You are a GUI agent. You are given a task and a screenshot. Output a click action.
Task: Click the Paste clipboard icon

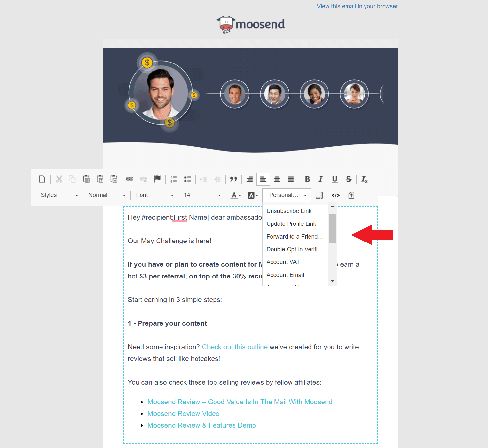click(x=86, y=179)
